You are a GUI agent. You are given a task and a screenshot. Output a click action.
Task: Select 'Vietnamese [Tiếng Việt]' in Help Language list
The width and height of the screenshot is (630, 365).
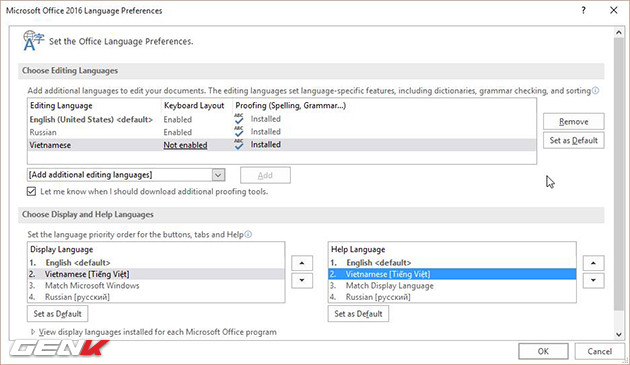point(452,274)
